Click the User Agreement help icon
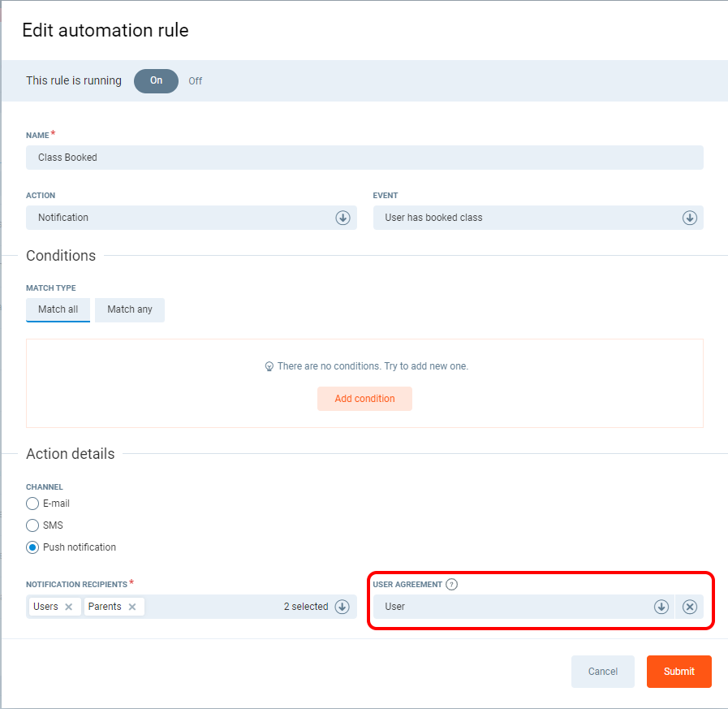Screen dimensions: 728x709 [x=452, y=584]
